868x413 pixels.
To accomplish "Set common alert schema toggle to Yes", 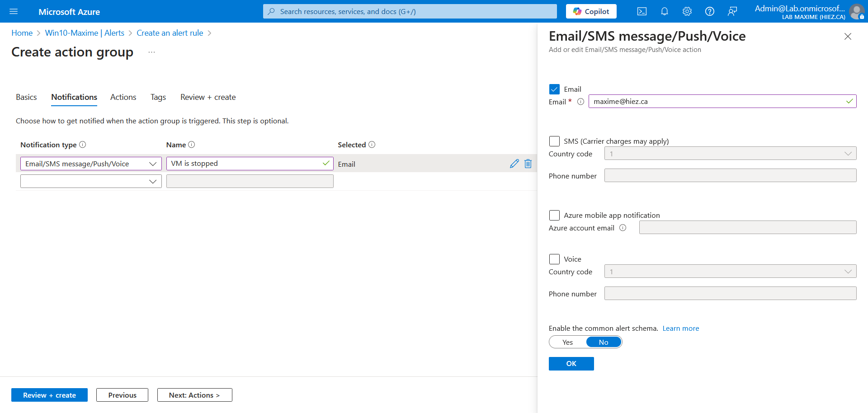I will [568, 343].
